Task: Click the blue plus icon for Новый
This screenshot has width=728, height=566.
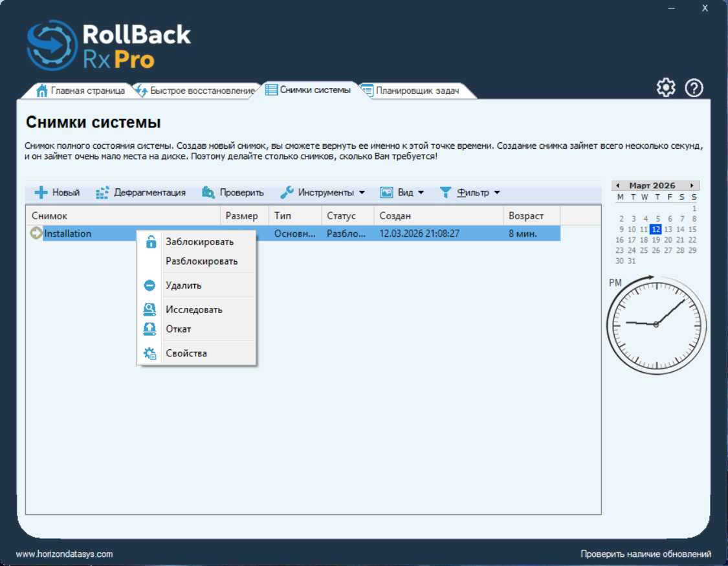Action: coord(41,193)
